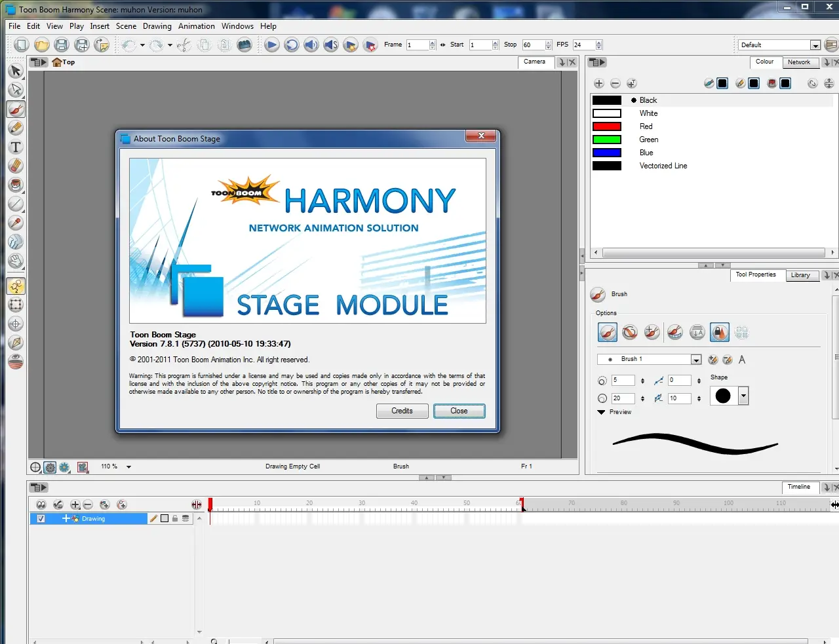Click the Reset View icon below the camera view
This screenshot has height=644, width=839.
[x=35, y=467]
